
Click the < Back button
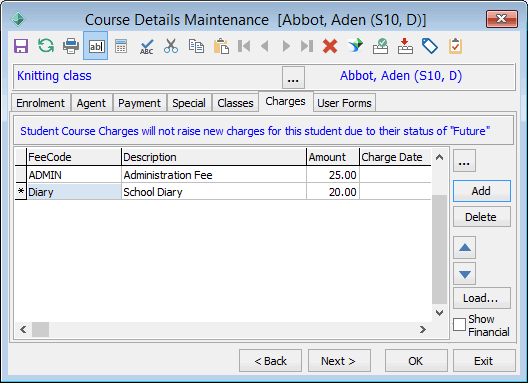point(270,361)
